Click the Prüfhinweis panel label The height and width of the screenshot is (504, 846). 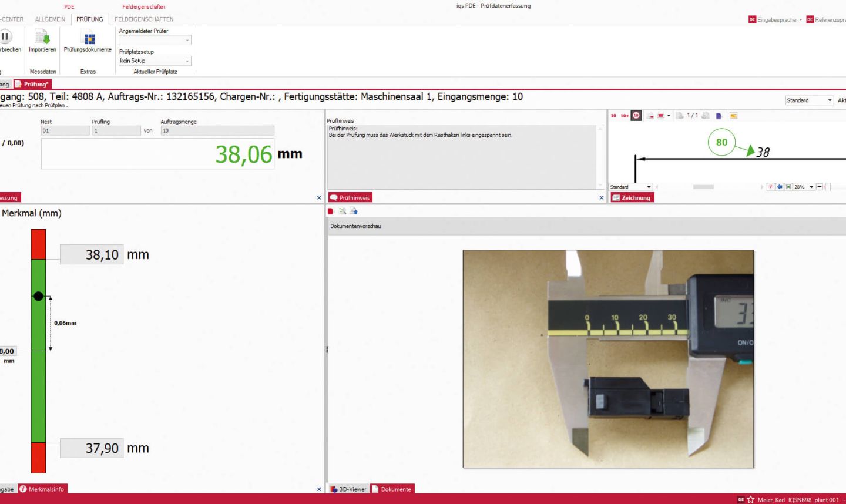350,197
